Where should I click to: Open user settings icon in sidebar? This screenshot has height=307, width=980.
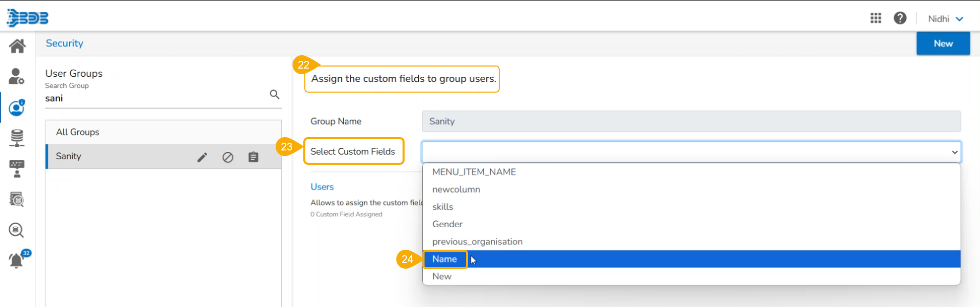click(16, 77)
